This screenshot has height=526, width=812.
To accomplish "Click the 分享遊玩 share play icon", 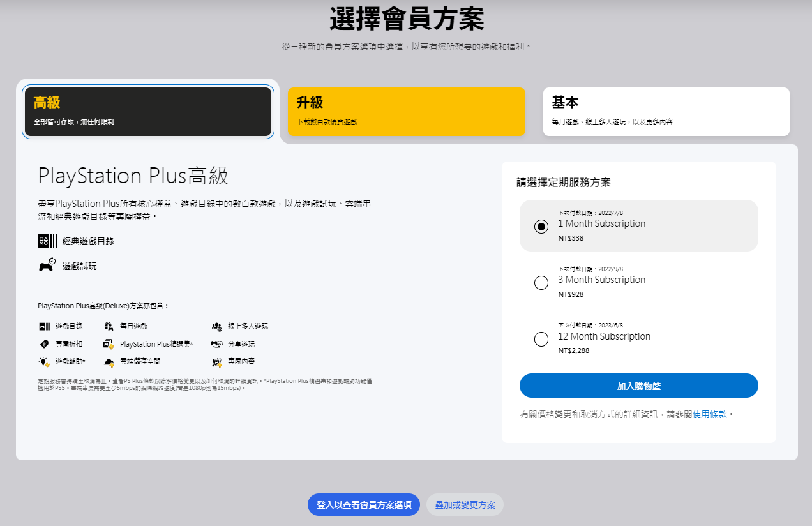I will click(x=216, y=344).
